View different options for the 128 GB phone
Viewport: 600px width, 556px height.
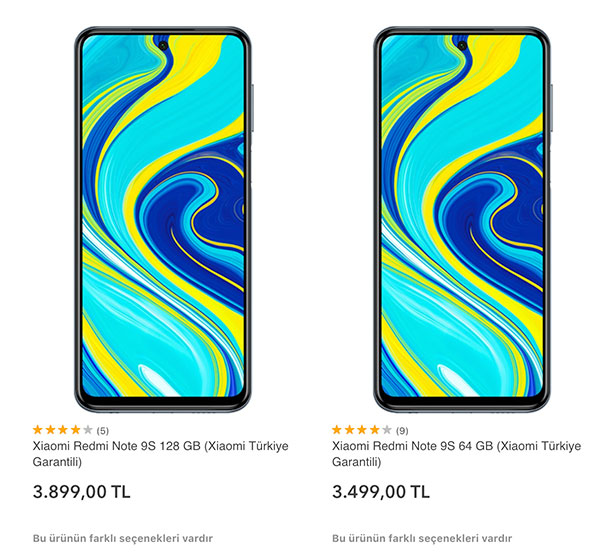pos(122,538)
